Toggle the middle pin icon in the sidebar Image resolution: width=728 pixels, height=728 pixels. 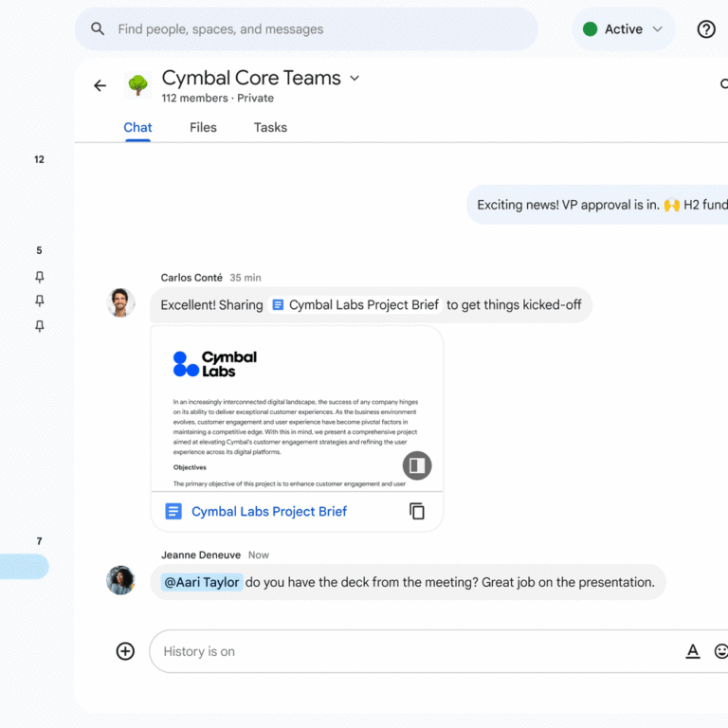click(x=39, y=300)
